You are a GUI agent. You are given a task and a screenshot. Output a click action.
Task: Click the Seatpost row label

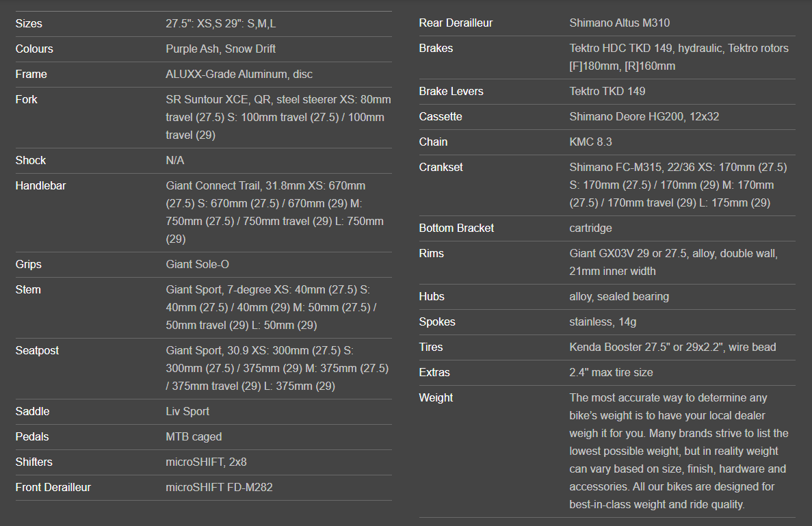click(38, 350)
